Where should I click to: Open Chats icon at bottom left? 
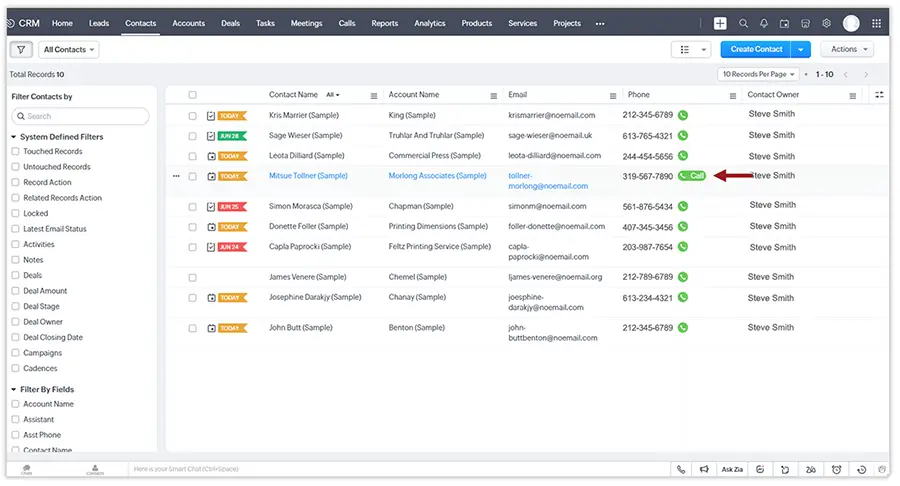click(x=26, y=469)
